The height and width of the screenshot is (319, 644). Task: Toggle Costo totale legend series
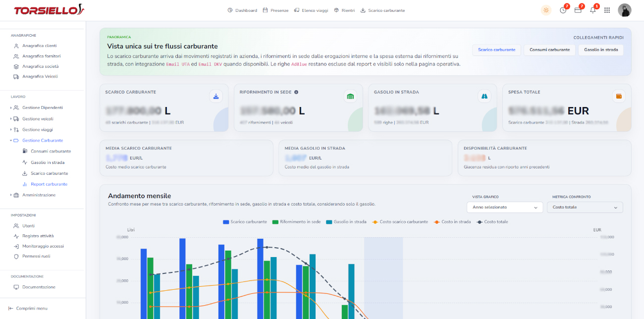coord(492,222)
